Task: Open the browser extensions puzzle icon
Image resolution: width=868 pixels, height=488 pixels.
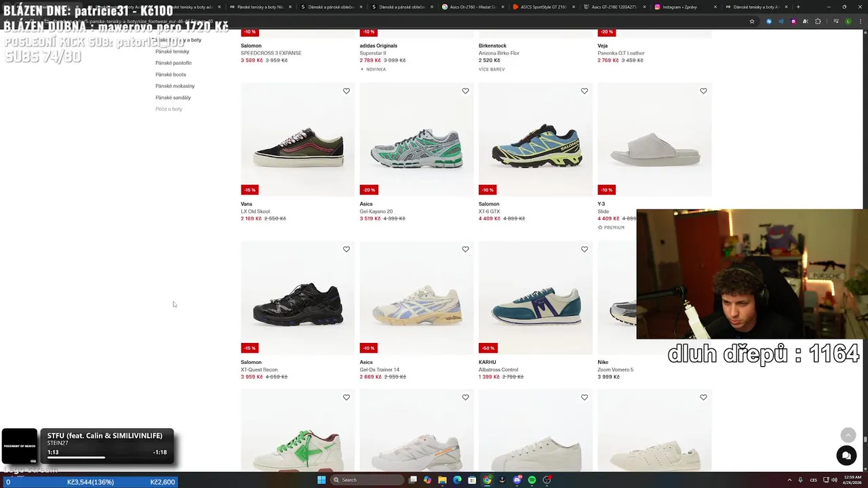Action: [x=818, y=21]
